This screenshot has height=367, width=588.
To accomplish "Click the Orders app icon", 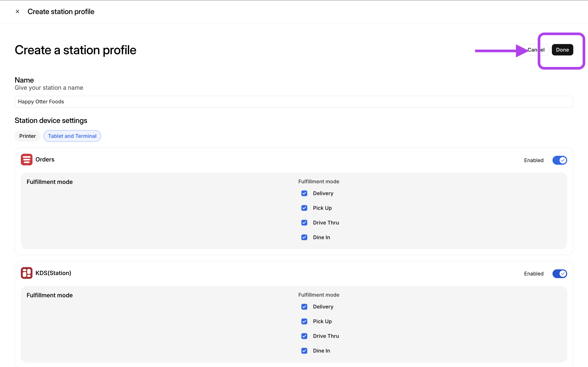I will click(27, 159).
